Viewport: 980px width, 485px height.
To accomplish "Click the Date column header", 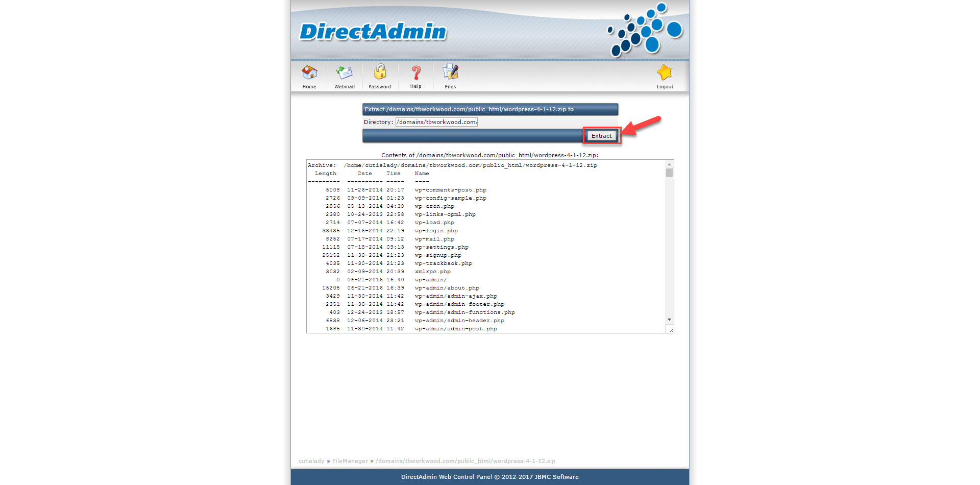I will pos(365,174).
